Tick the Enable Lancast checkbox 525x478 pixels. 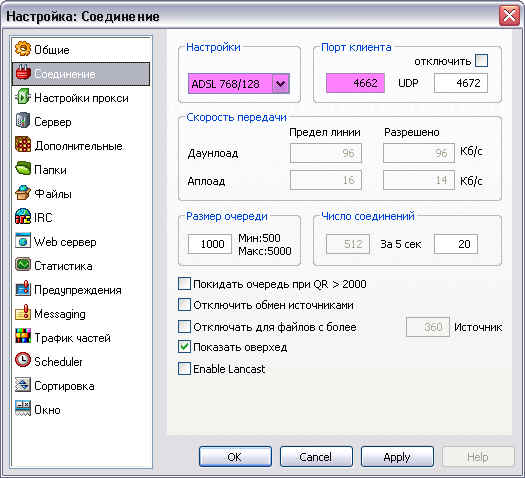tap(184, 369)
